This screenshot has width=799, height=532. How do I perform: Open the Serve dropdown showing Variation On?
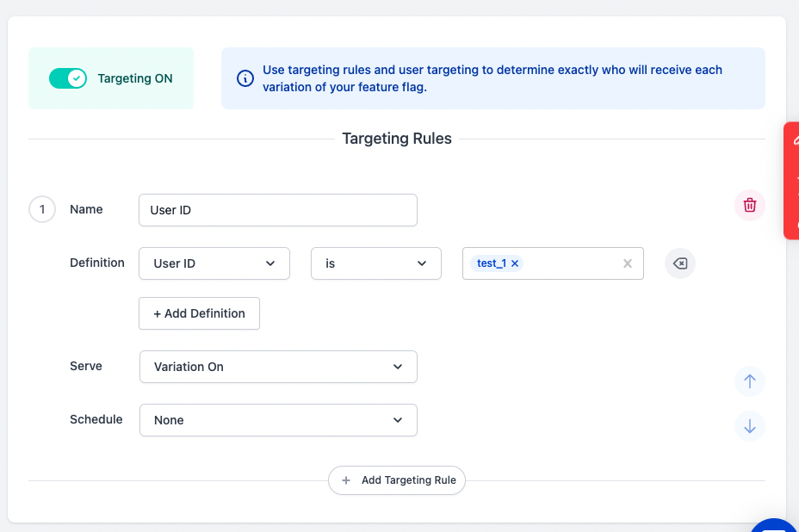(278, 367)
